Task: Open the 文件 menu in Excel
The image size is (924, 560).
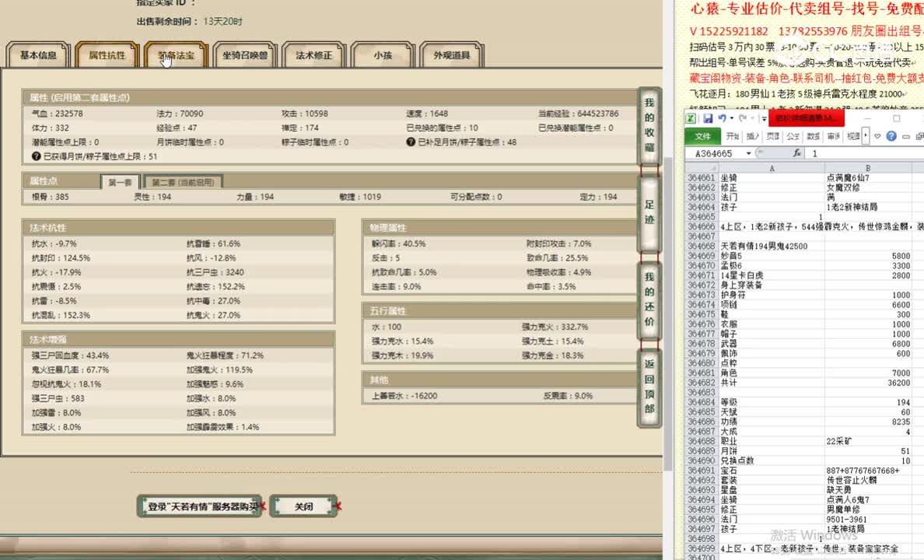Action: pos(702,135)
